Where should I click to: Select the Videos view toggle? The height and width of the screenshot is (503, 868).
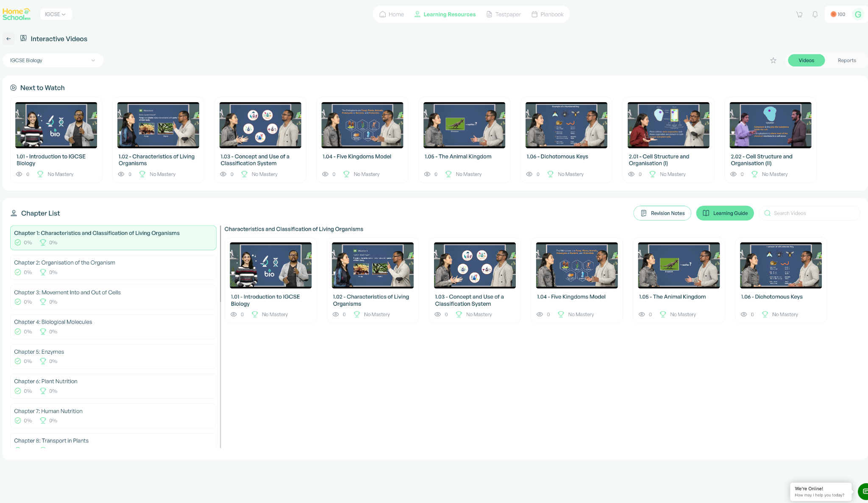pyautogui.click(x=806, y=60)
